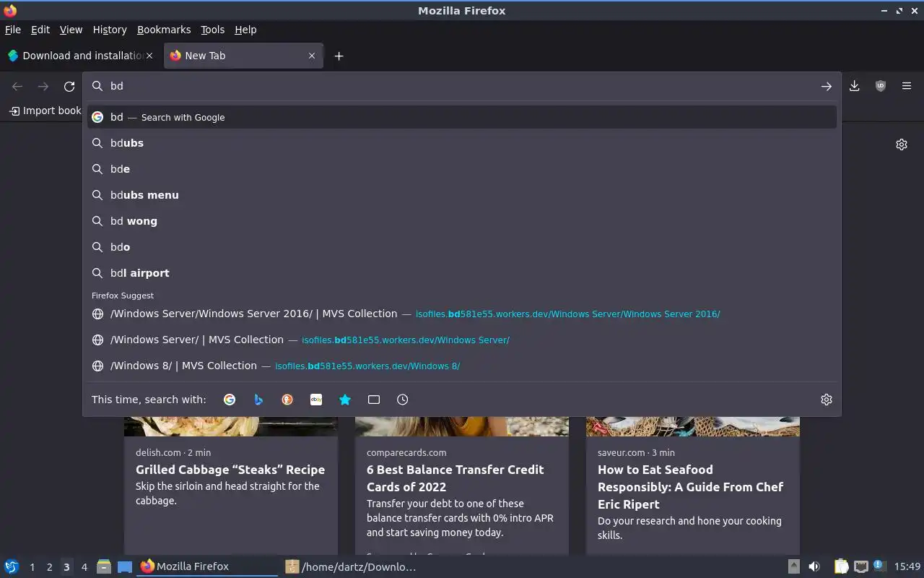Open the volume speaker tray icon

coord(814,566)
